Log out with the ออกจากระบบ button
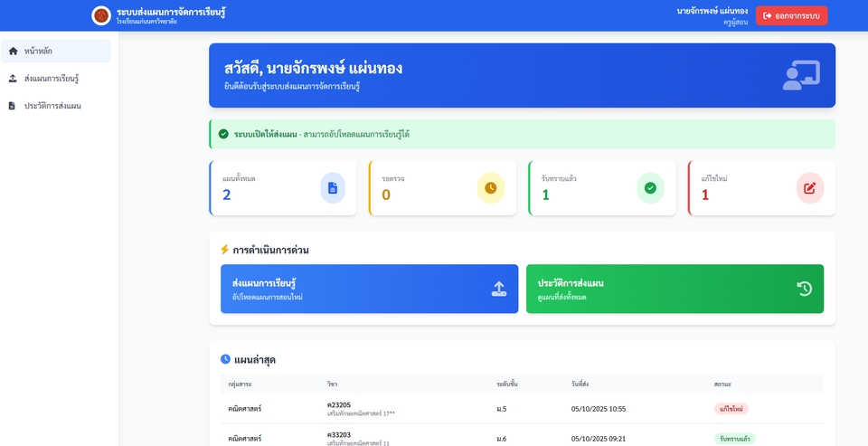Screen dimensions: 868x446 click(x=792, y=15)
